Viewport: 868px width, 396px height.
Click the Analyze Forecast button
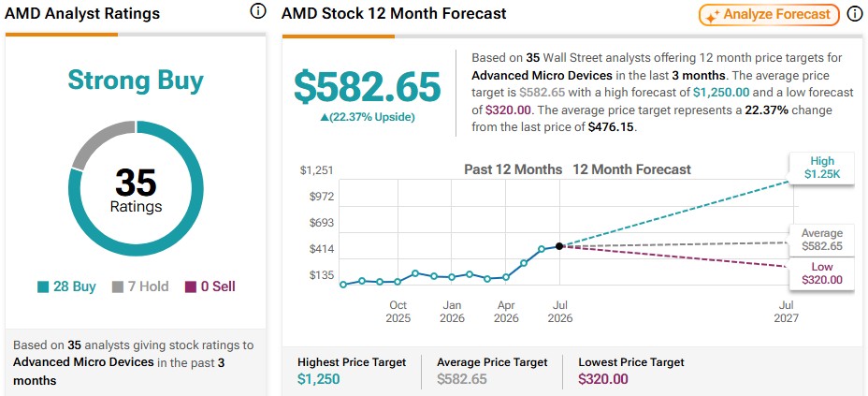(x=770, y=14)
